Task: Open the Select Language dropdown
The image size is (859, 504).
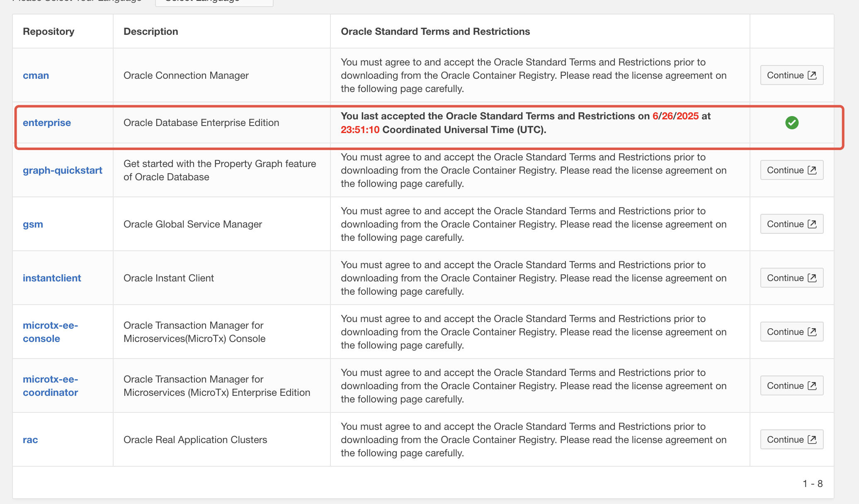Action: click(x=214, y=2)
